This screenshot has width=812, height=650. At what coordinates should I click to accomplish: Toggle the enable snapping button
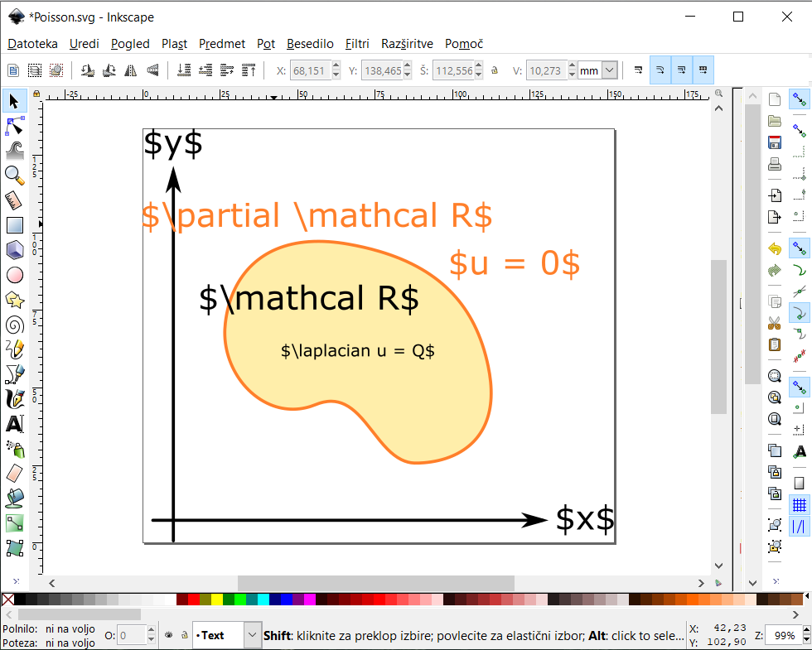799,100
